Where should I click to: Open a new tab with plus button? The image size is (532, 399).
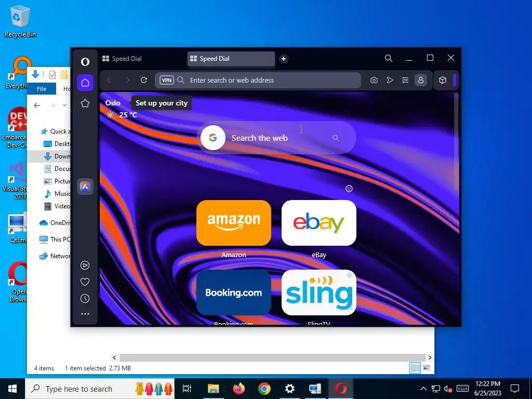pyautogui.click(x=284, y=59)
